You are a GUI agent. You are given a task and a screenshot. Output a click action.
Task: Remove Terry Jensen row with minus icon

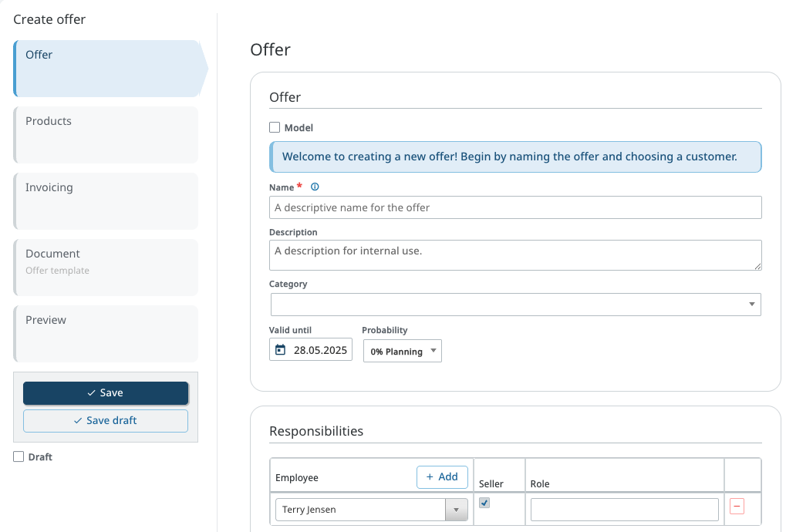click(737, 506)
